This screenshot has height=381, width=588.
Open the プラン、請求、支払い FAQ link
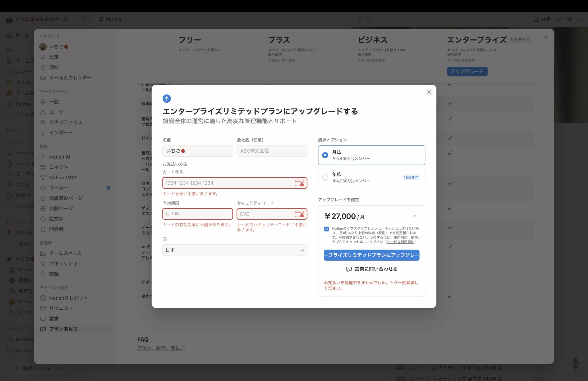(161, 348)
